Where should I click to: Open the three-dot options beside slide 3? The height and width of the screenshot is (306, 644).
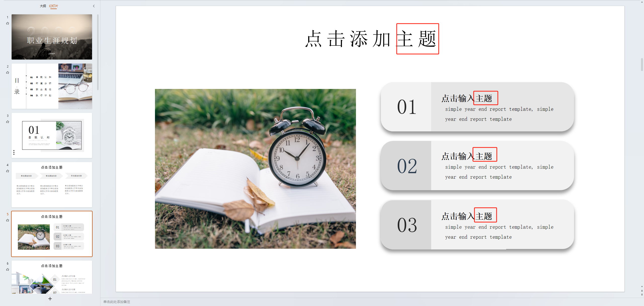14,152
